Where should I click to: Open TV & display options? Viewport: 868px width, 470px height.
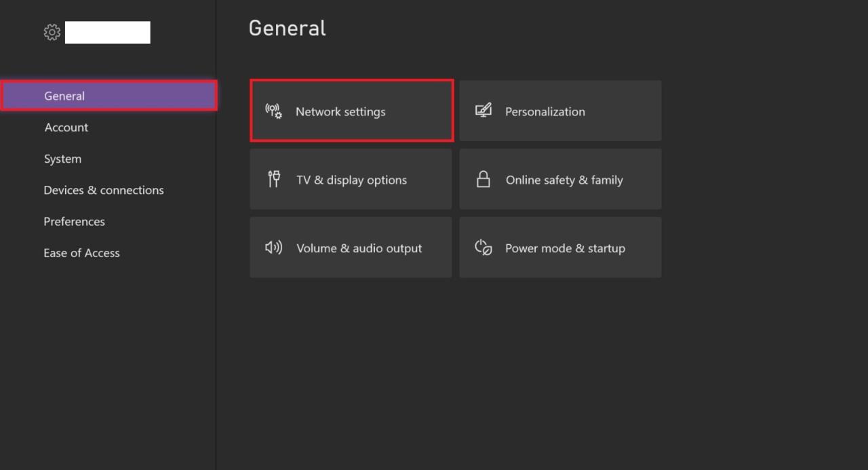(x=351, y=179)
